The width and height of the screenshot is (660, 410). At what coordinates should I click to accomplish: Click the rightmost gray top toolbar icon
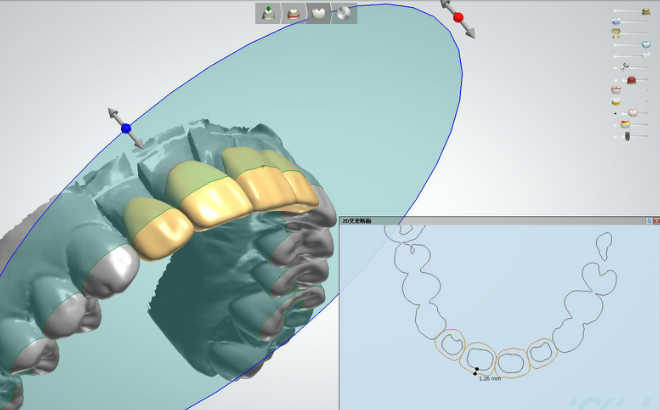tap(344, 13)
